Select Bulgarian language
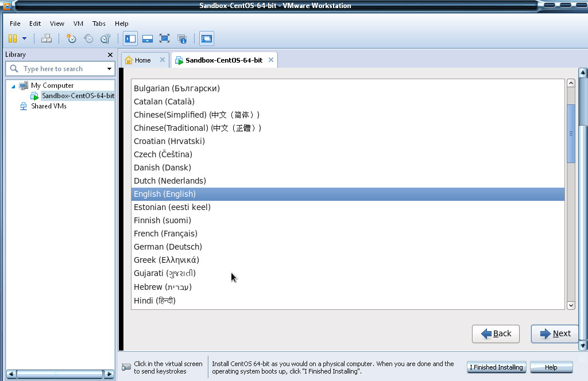Image resolution: width=588 pixels, height=381 pixels. tap(347, 88)
